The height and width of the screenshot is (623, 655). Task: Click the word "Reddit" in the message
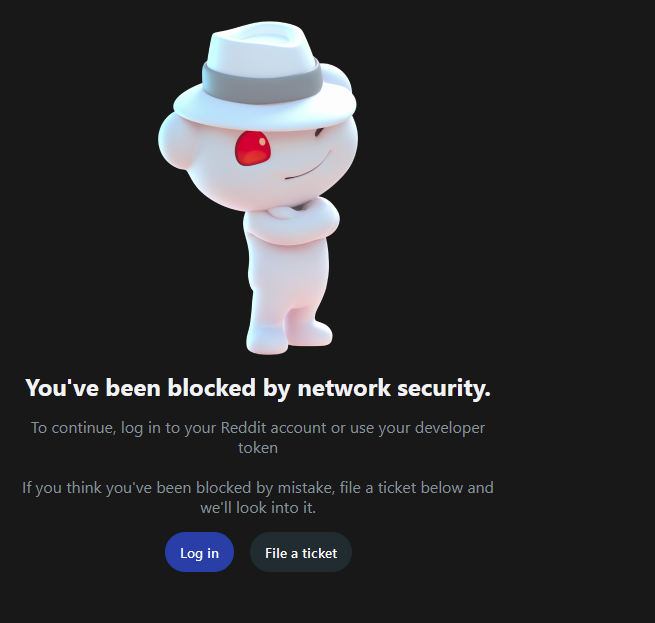tap(243, 427)
